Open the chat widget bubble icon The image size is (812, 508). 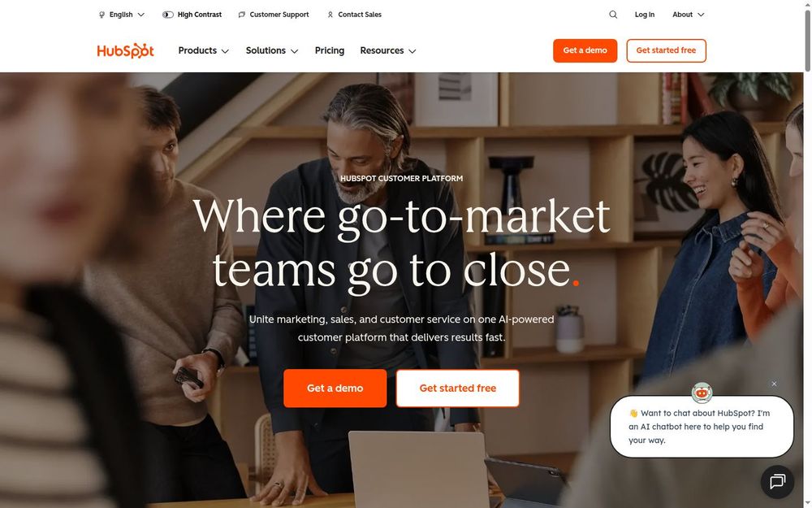(777, 481)
